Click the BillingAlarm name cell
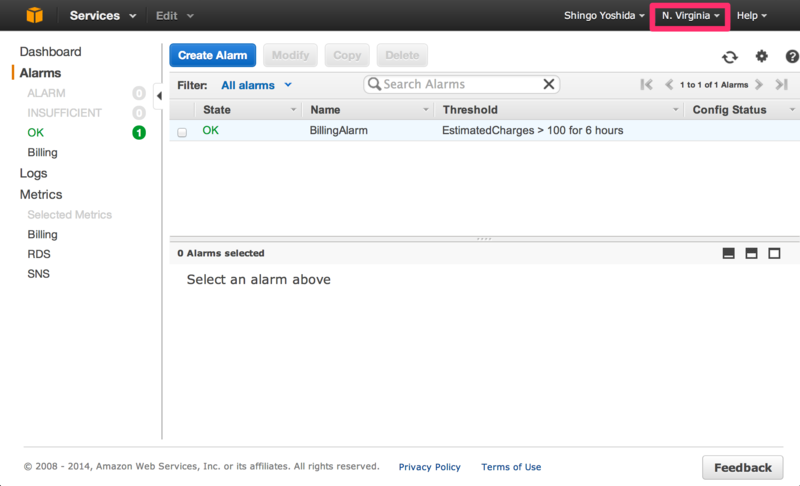Image resolution: width=800 pixels, height=486 pixels. (x=338, y=131)
